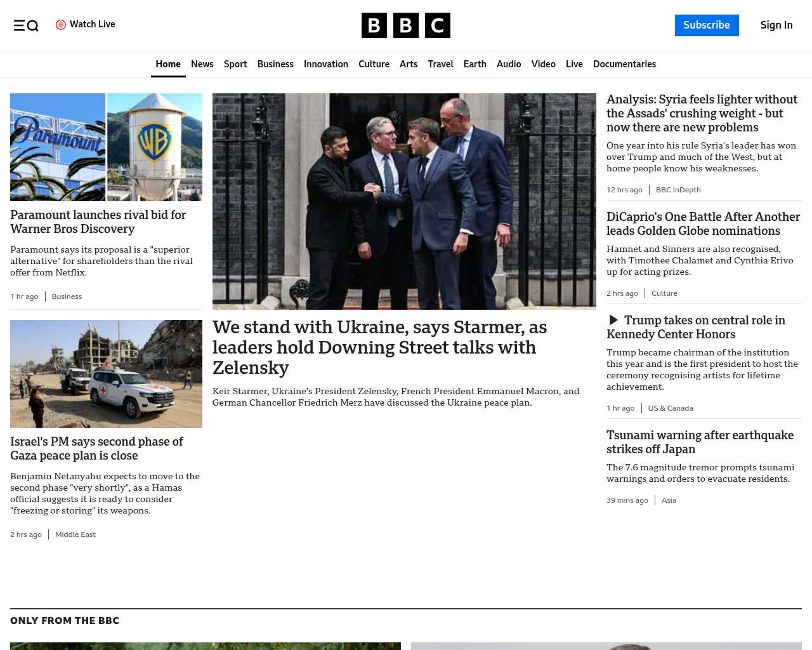Click the BBC InDepth tag
812x650 pixels.
678,190
